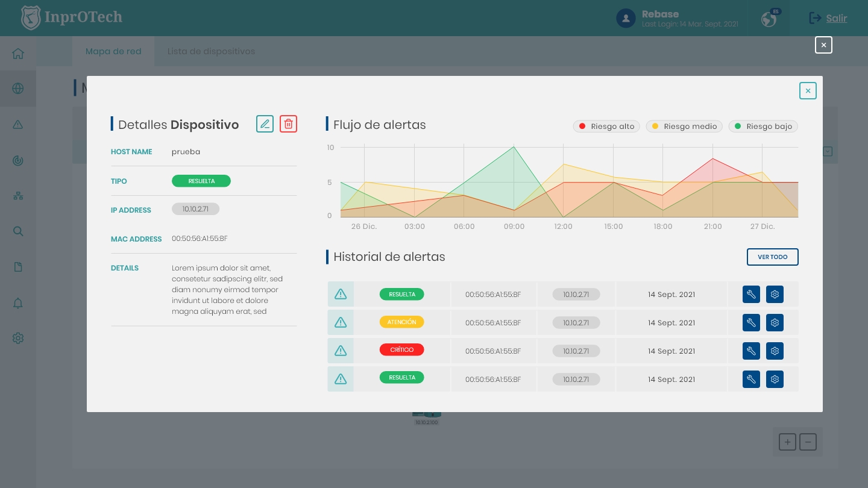This screenshot has height=488, width=868.
Task: Go to home via sidebar house icon
Action: pos(18,54)
